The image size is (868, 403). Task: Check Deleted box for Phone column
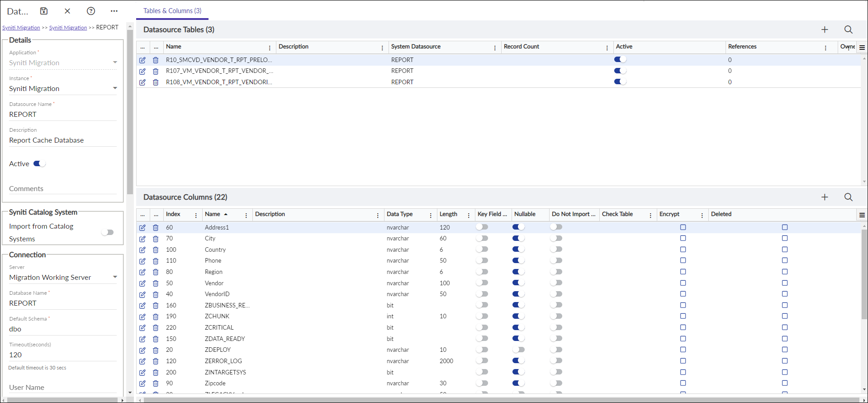click(785, 260)
